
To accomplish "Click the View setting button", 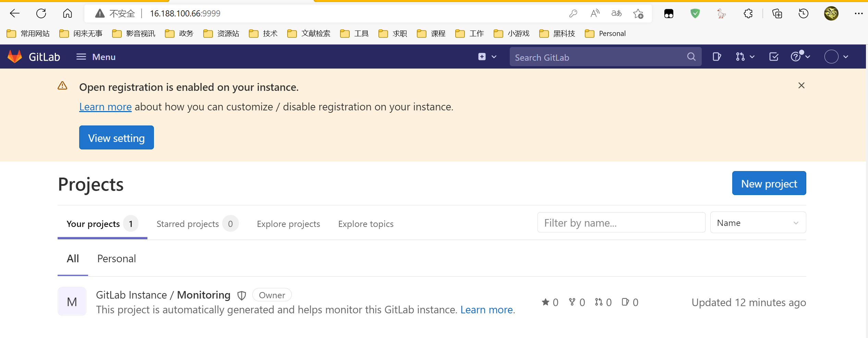I will (116, 137).
